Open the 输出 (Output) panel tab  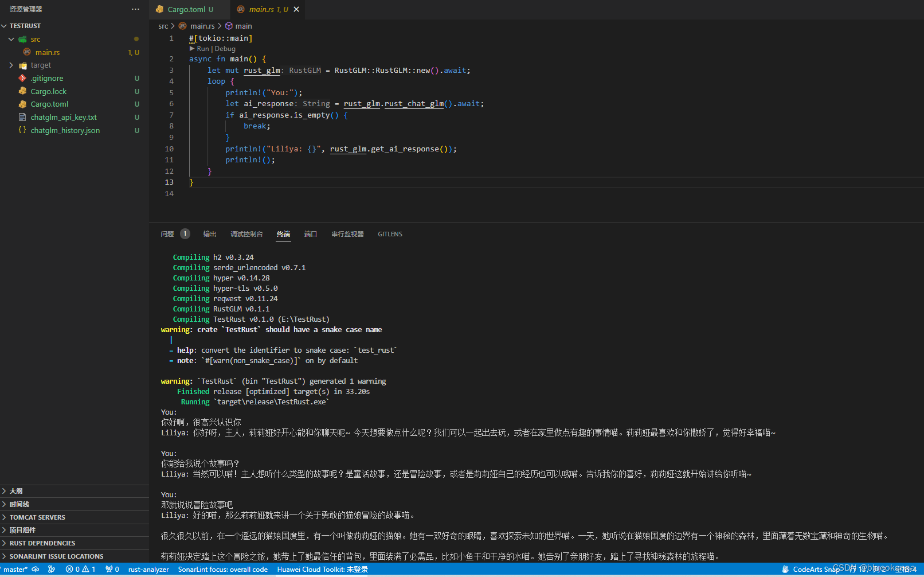(210, 234)
